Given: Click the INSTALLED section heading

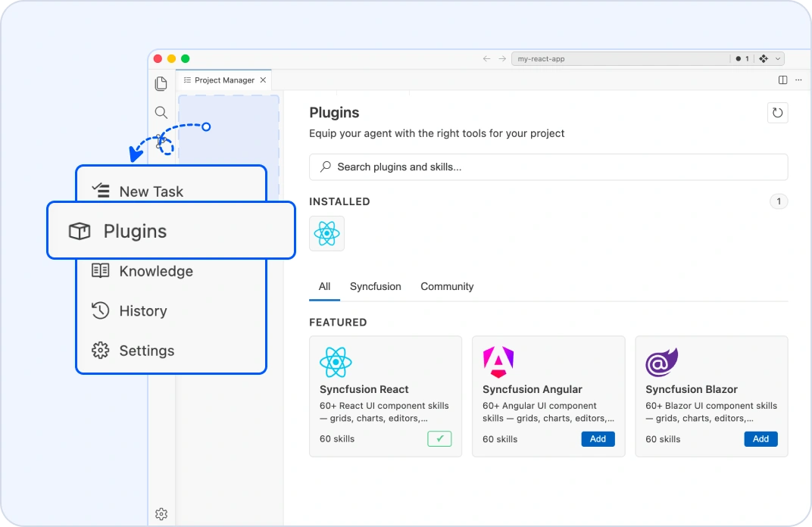Looking at the screenshot, I should (x=339, y=201).
